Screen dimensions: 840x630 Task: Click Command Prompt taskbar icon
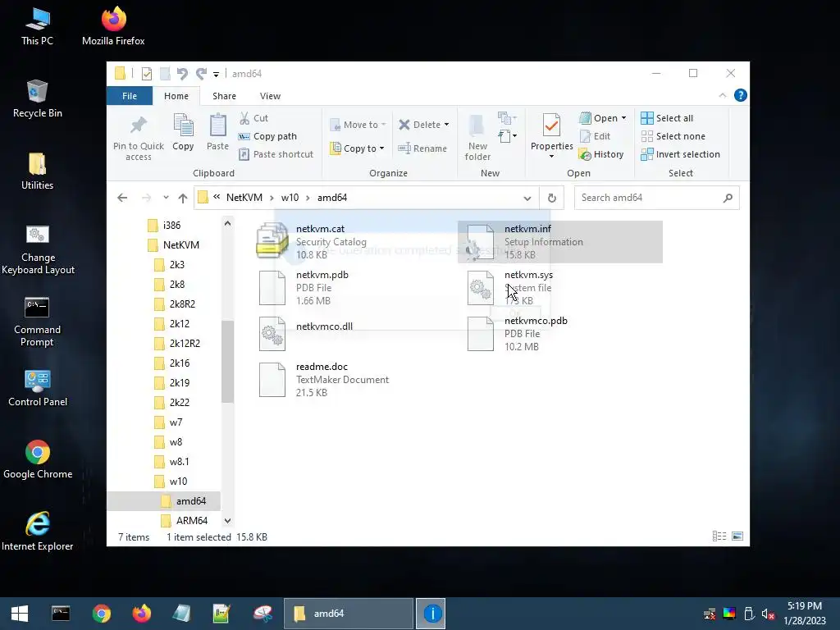(x=61, y=614)
